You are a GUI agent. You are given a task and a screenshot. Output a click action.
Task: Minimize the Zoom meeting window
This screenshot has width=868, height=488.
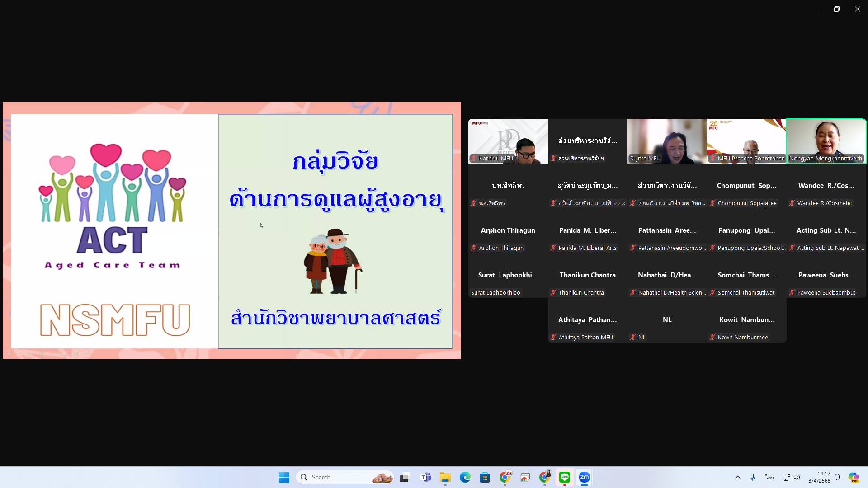(x=816, y=9)
